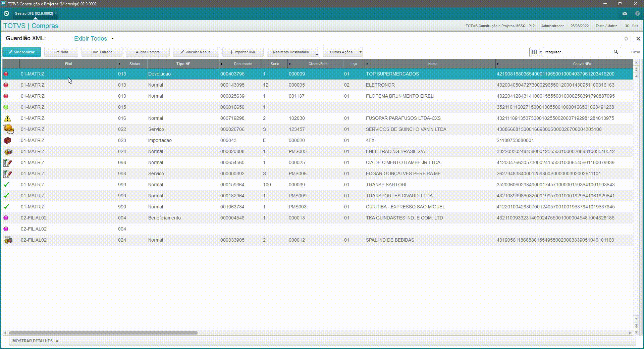Viewport: 644px width, 349px height.
Task: Click magenta icon in empty 02-FILIAL02 row
Action: tap(6, 229)
